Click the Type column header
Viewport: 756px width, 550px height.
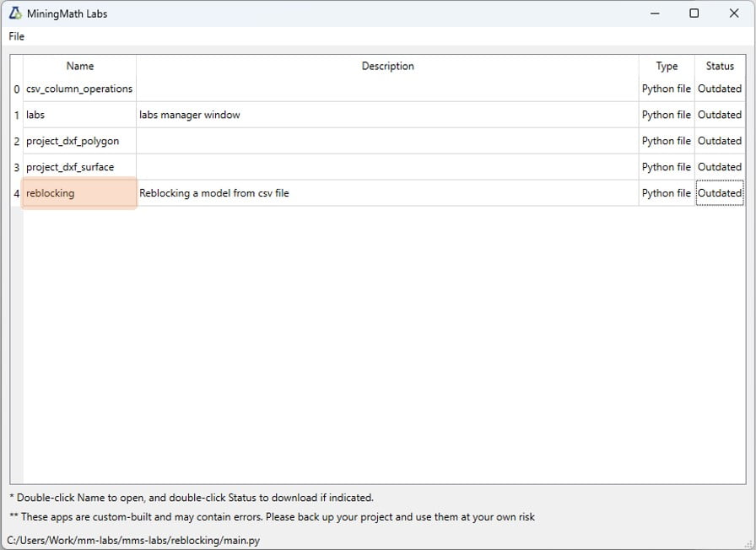click(x=667, y=66)
